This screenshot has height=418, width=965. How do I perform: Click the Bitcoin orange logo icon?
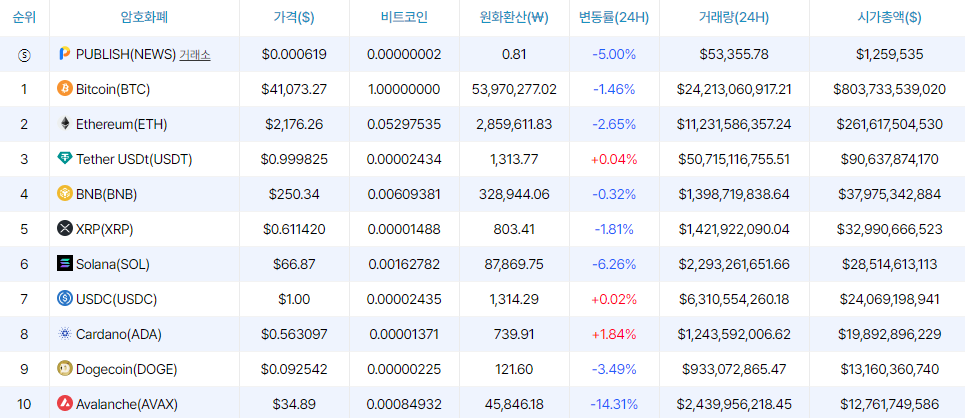65,89
